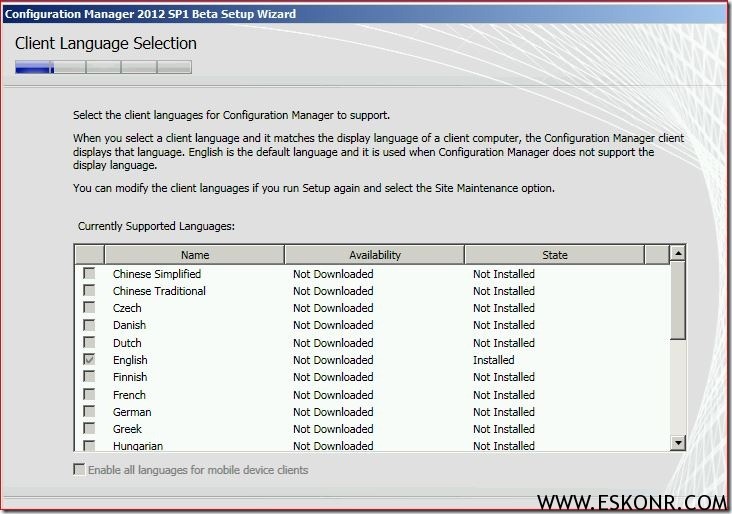Click 'Not Downloaded' availability for Dutch
The height and width of the screenshot is (514, 732).
click(333, 343)
